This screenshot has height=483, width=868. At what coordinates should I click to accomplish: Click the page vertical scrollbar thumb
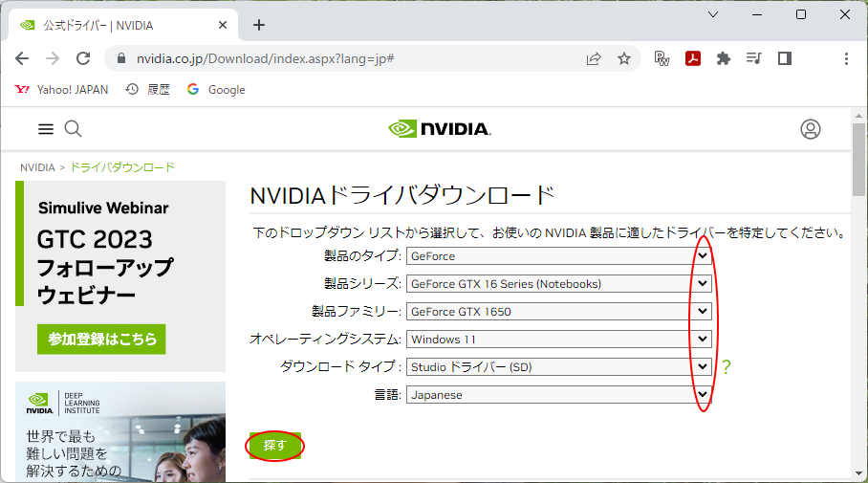(x=858, y=160)
